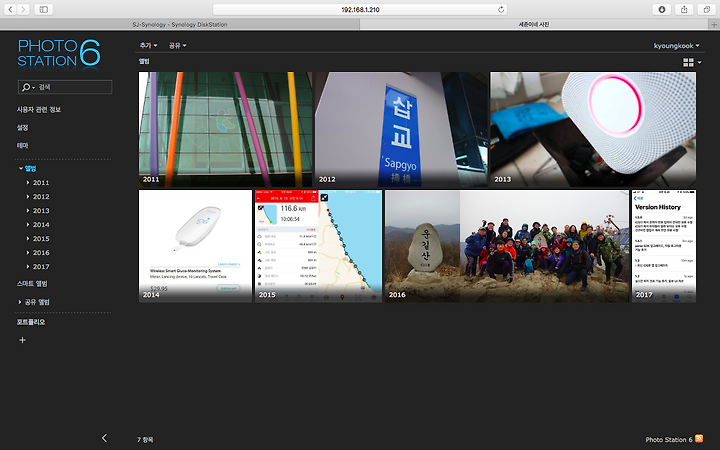Click the Safari forward button
Image resolution: width=720 pixels, height=450 pixels.
point(23,9)
